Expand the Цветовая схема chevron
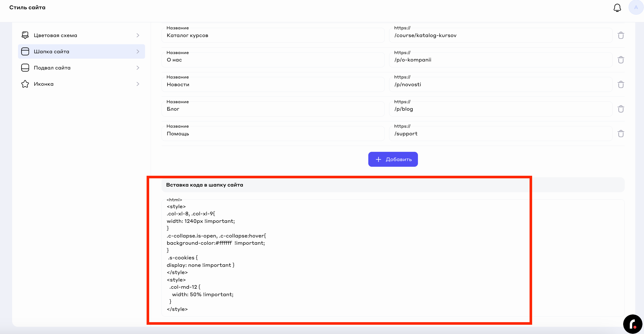The width and height of the screenshot is (644, 334). pos(138,35)
